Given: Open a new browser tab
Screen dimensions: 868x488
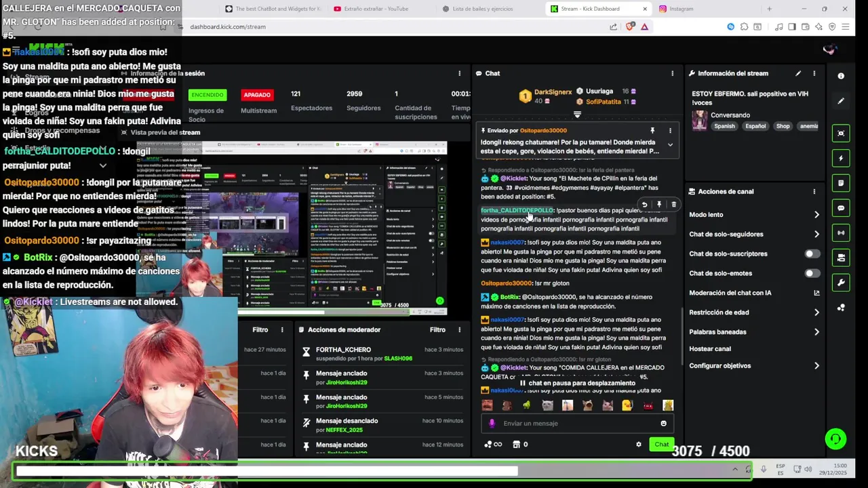Looking at the screenshot, I should [x=769, y=9].
